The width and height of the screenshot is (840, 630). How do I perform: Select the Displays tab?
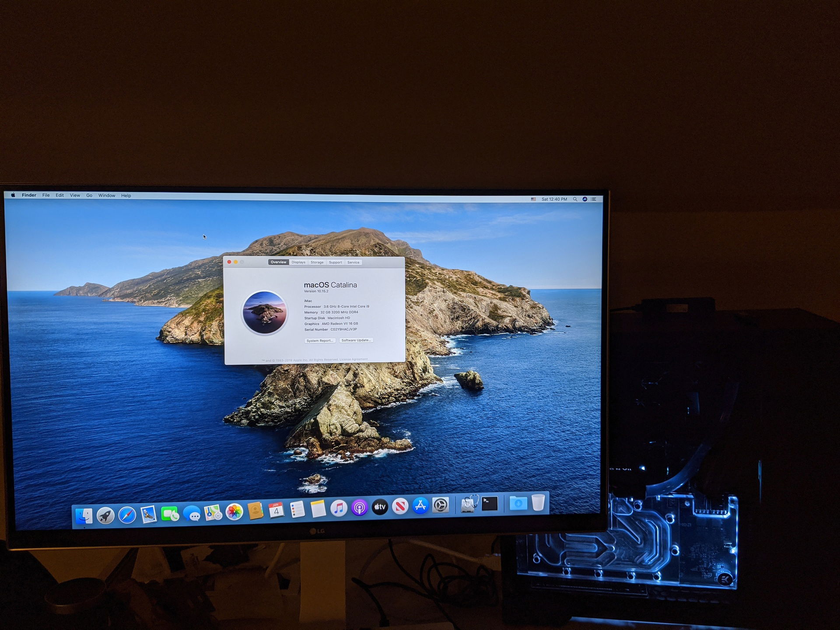click(x=299, y=262)
